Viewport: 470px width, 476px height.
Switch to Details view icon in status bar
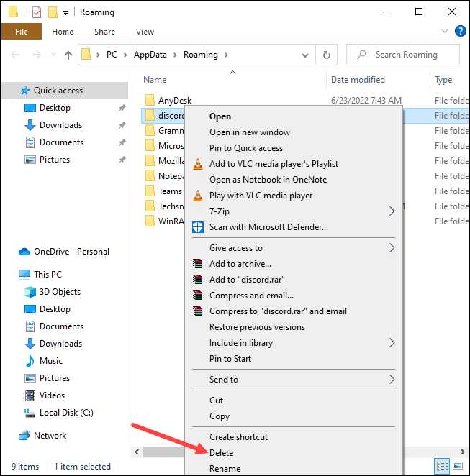(442, 466)
